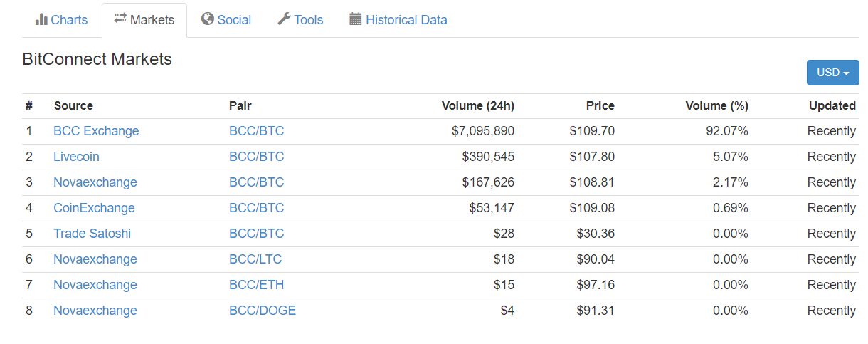Click the $30.36 price value
The image size is (868, 344).
(x=596, y=234)
